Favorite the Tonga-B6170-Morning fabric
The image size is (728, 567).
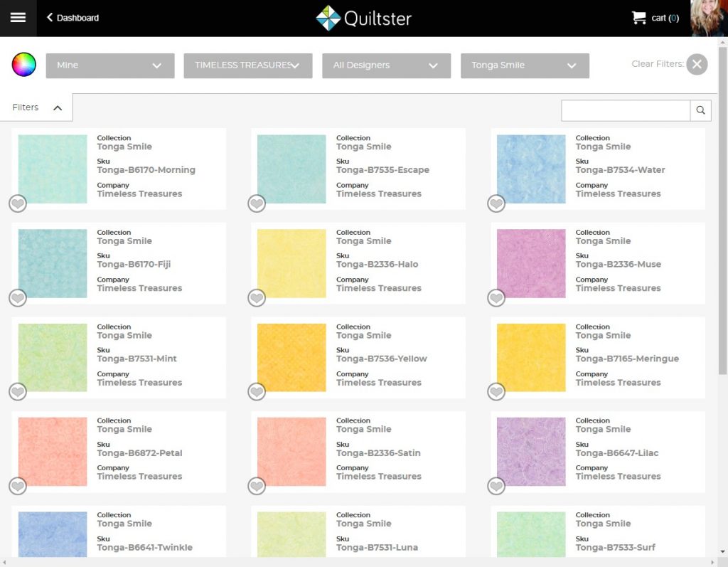(18, 203)
